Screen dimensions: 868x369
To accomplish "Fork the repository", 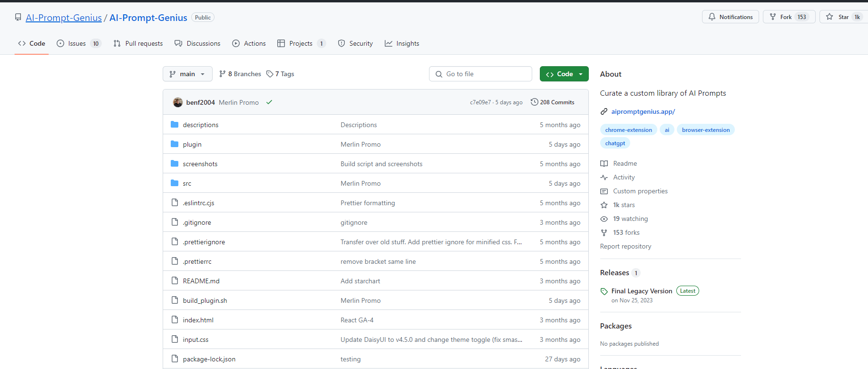I will pos(789,17).
